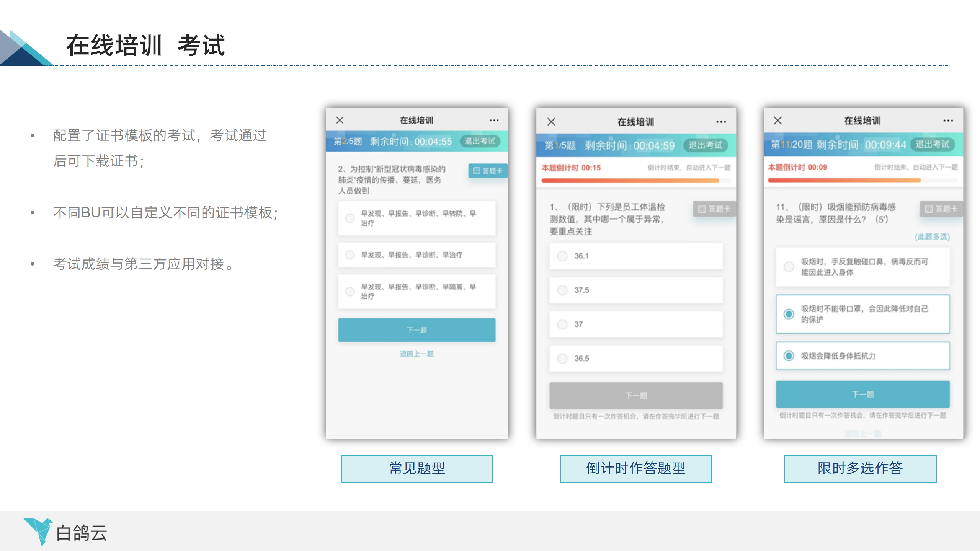Close the middle phone's 在线培训 screen
980x551 pixels.
551,122
